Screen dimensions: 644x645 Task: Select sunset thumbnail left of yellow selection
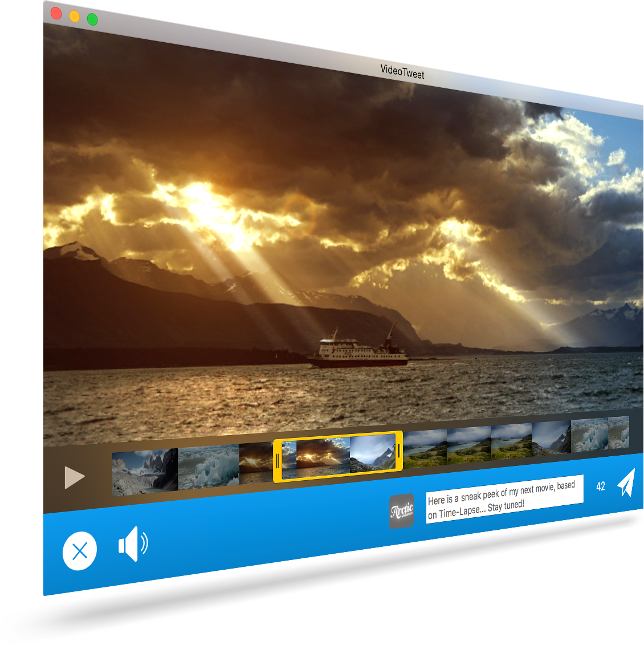[256, 463]
